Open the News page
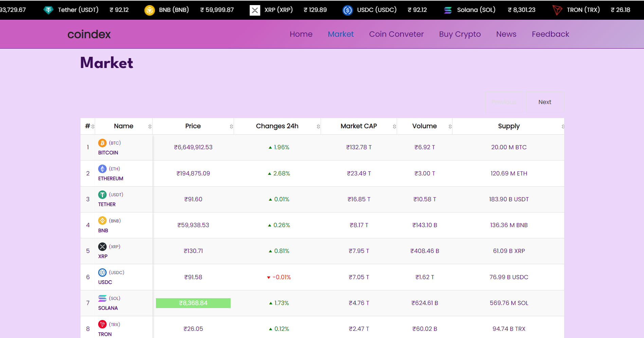 click(506, 34)
